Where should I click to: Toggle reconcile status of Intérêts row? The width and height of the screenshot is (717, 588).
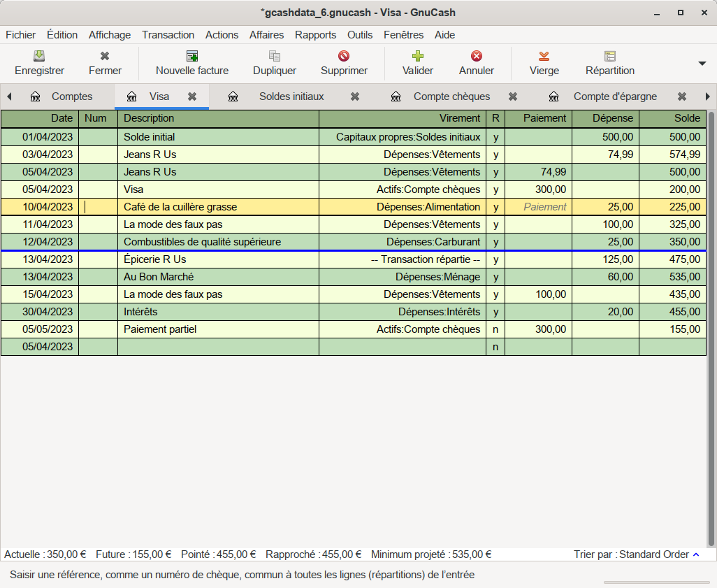495,312
